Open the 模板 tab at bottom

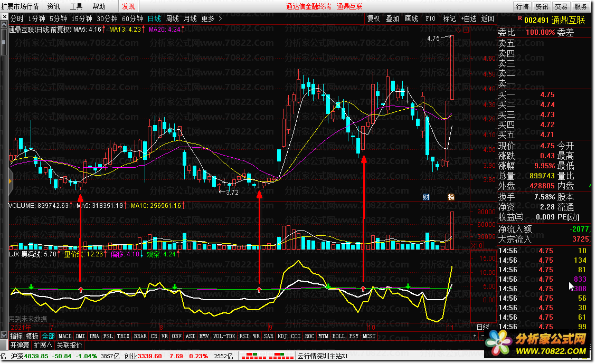point(32,336)
